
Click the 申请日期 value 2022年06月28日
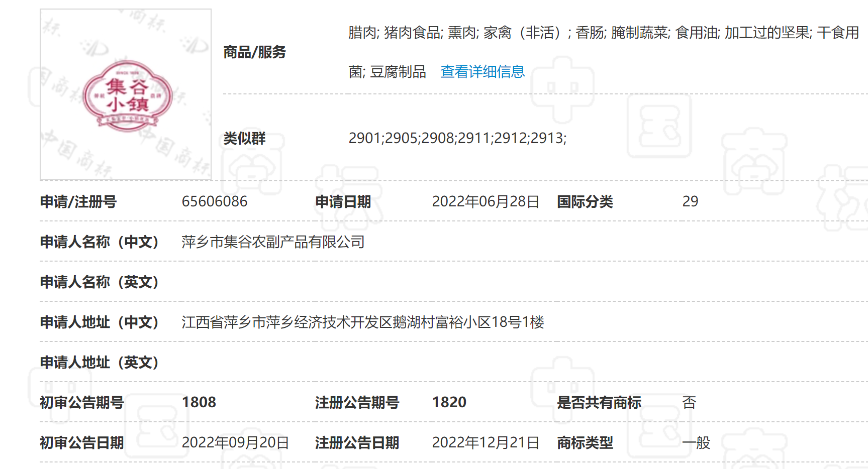coord(486,202)
